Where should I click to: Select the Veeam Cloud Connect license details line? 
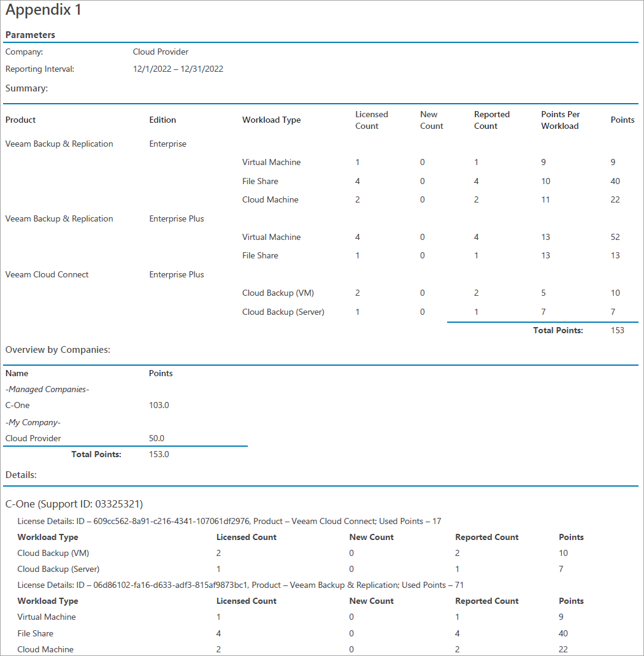point(229,521)
